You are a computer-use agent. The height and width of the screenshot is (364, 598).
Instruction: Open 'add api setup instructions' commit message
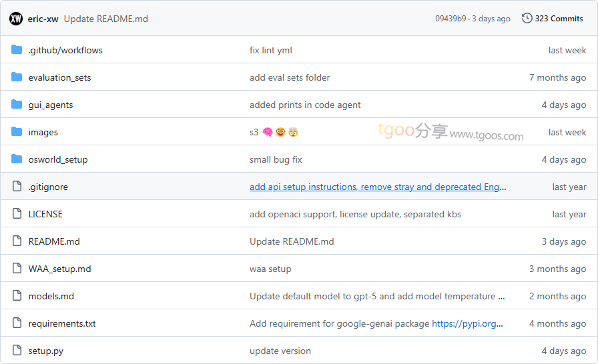[x=377, y=187]
